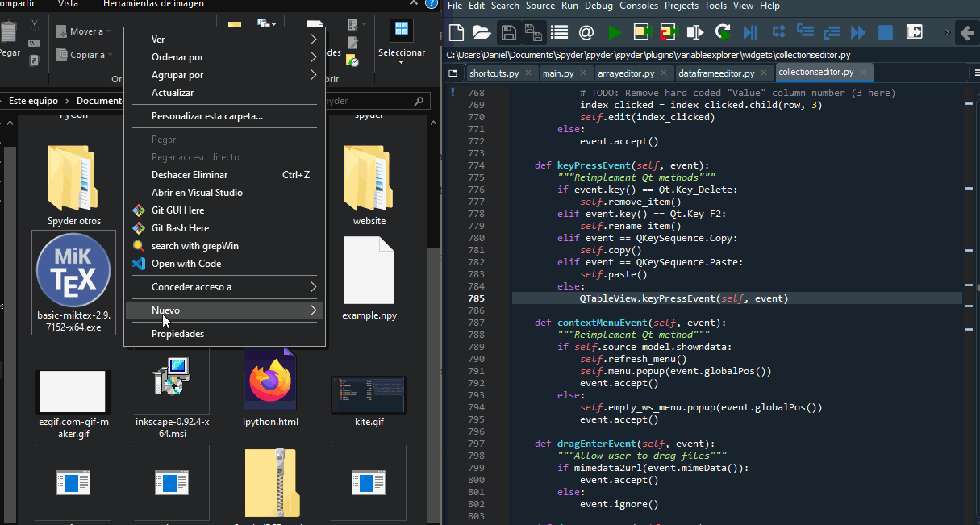The height and width of the screenshot is (525, 980).
Task: Open the Seleccionar dropdown
Action: click(401, 52)
